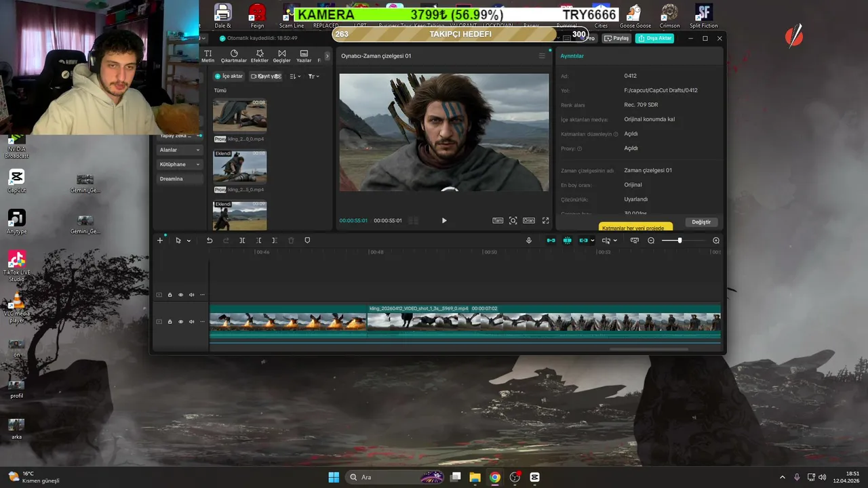Toggle main magnet snapping in timeline
This screenshot has width=868, height=488.
[551, 241]
